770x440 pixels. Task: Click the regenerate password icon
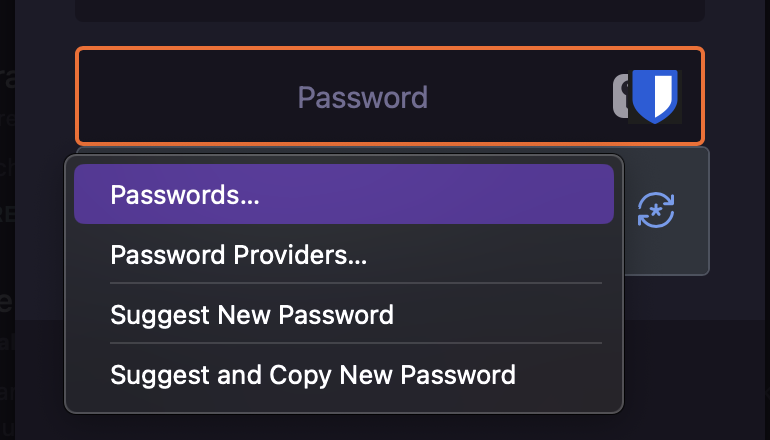[x=656, y=210]
